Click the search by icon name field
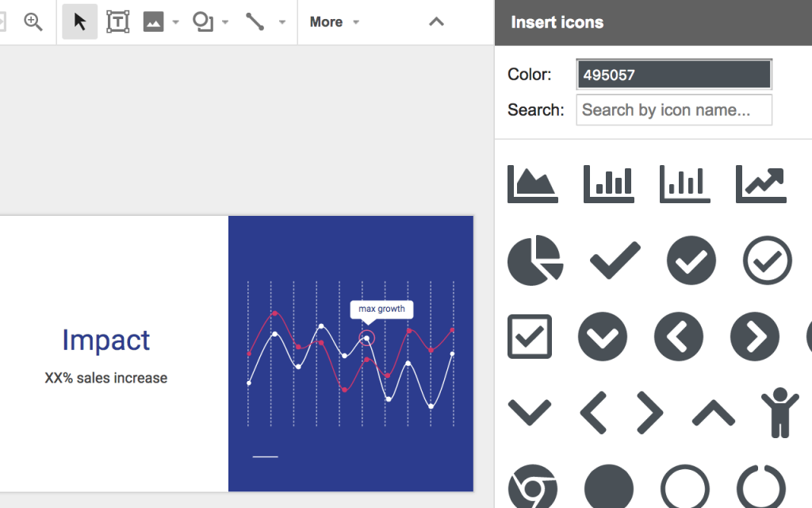This screenshot has height=508, width=812. tap(673, 110)
